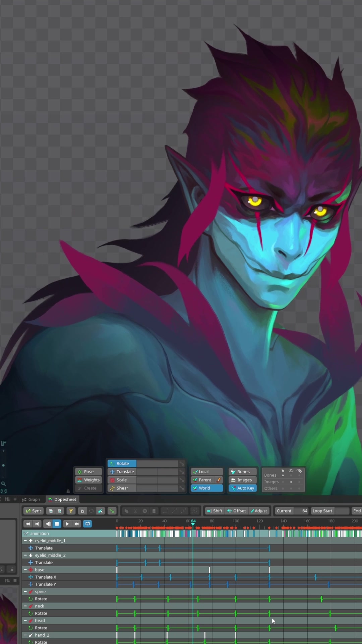362x644 pixels.
Task: Choose the Parent axes option
Action: click(202, 480)
